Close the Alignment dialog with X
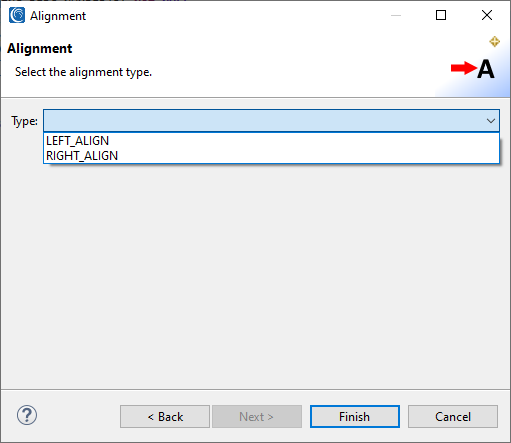Screen dimensions: 511x443 (x=487, y=15)
